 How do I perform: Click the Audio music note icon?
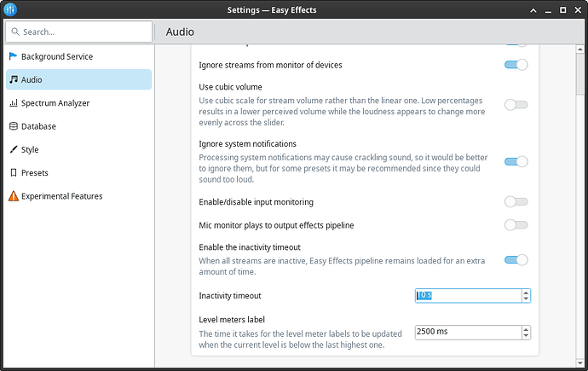pos(13,79)
